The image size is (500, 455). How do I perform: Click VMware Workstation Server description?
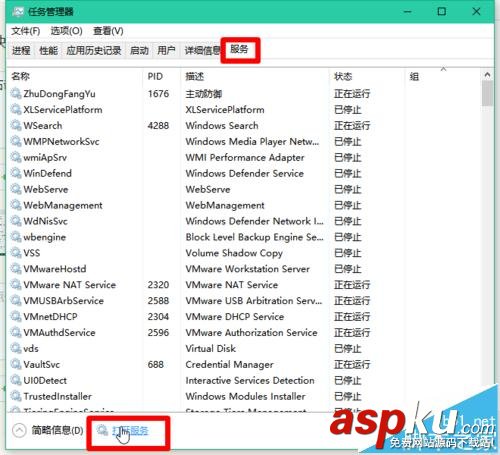click(248, 269)
